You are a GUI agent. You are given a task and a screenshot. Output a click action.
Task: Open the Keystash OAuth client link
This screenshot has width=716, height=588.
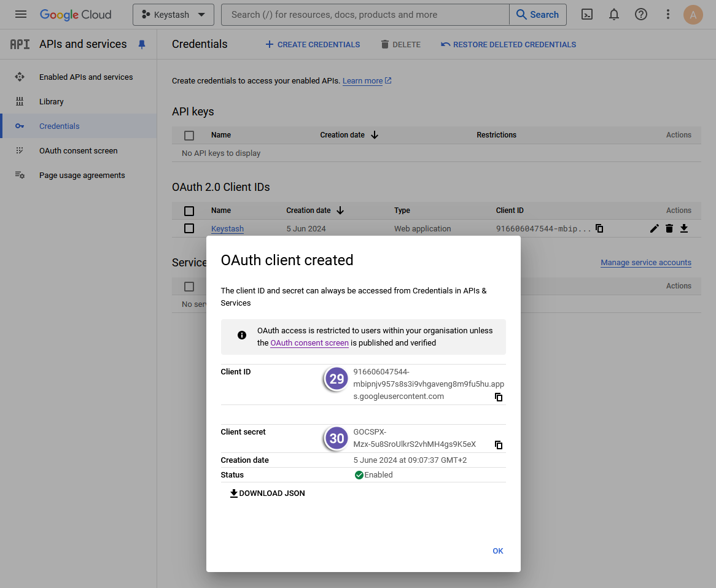coord(227,229)
